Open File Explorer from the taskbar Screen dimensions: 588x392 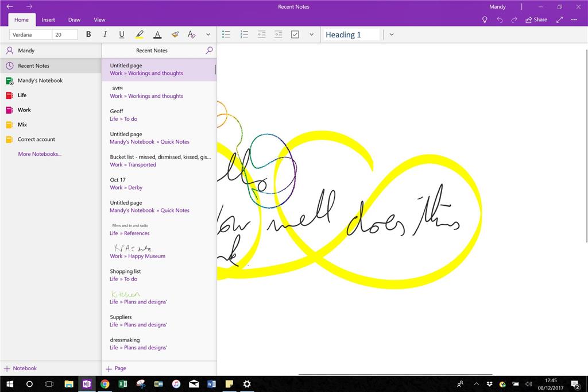coord(69,384)
